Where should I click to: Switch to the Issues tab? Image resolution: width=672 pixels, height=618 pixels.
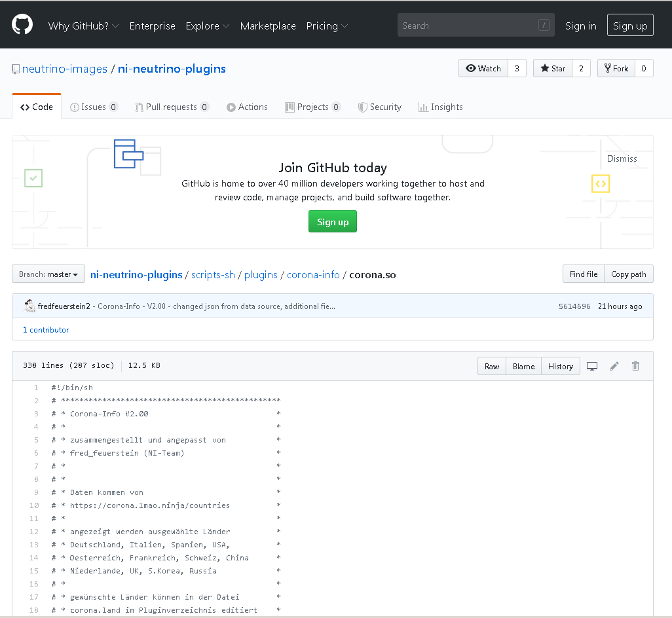tap(94, 107)
